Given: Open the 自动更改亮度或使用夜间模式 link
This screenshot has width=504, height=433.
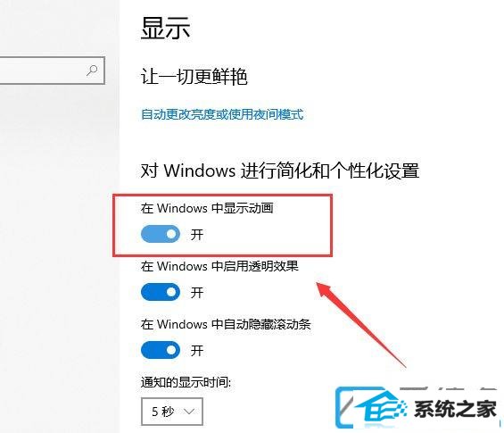Looking at the screenshot, I should pos(222,114).
